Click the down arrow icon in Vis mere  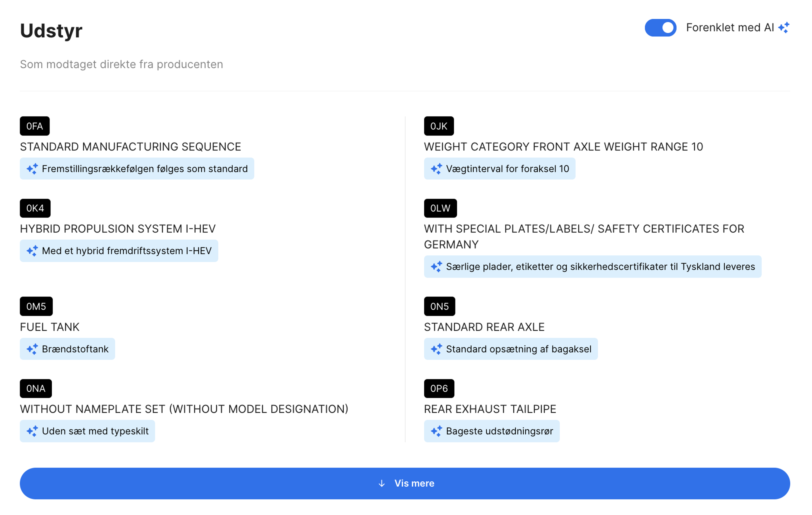[x=381, y=483]
